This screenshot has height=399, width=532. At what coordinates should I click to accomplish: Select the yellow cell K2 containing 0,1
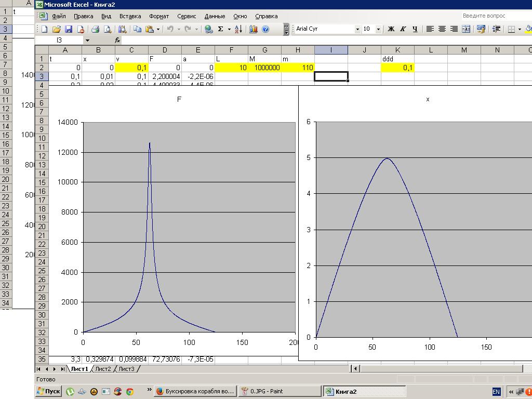tap(397, 68)
